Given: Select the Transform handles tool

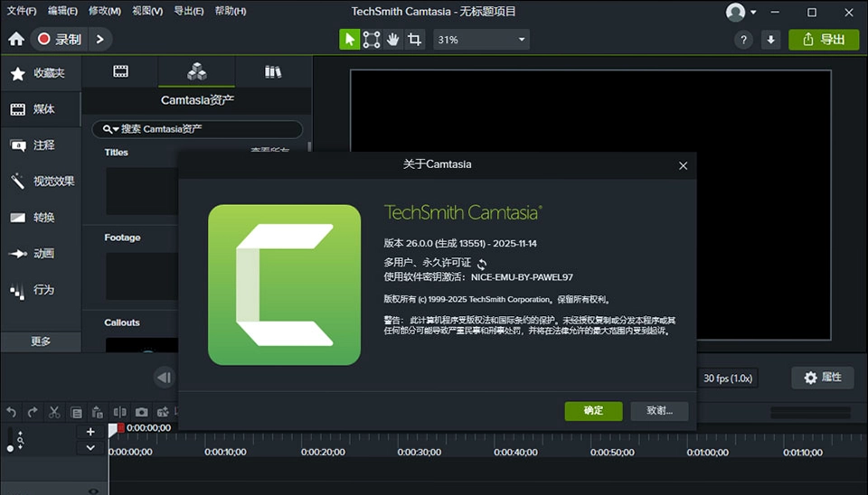Looking at the screenshot, I should [x=372, y=39].
